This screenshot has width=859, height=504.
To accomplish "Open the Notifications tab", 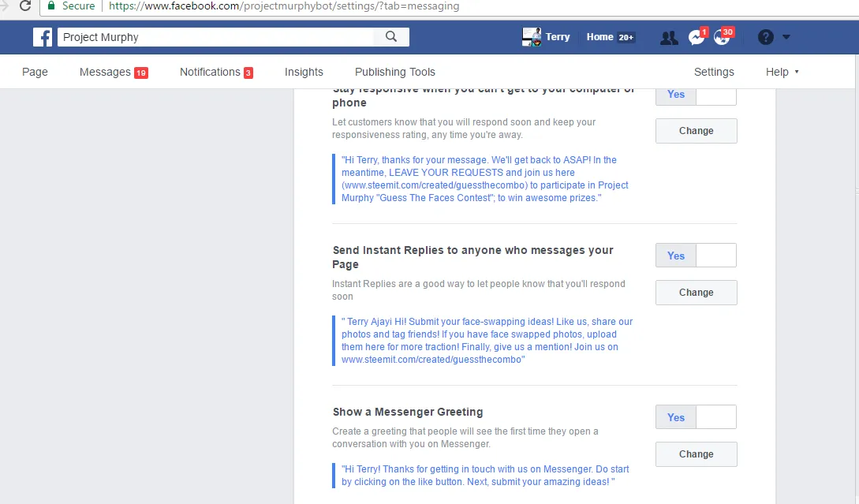I will tap(216, 72).
